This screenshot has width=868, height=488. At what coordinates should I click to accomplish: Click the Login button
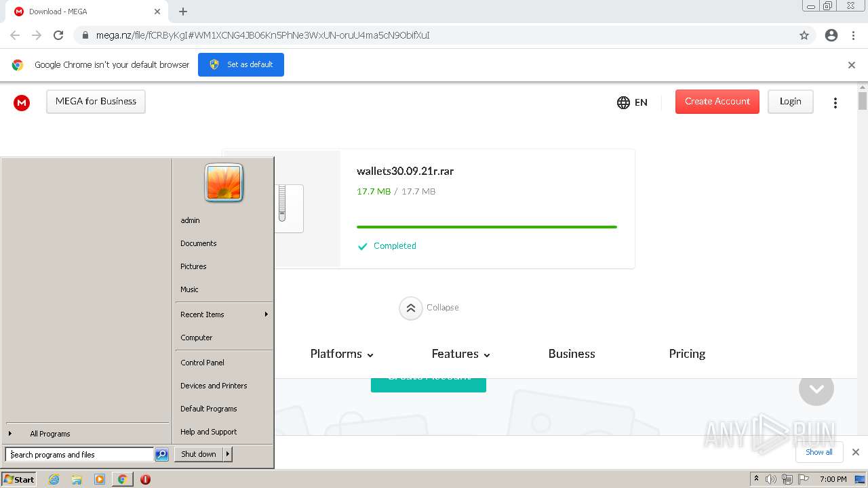(790, 102)
